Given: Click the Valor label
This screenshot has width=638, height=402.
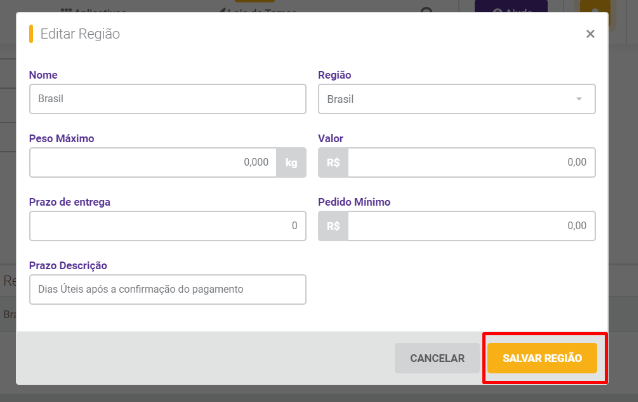Looking at the screenshot, I should (330, 138).
